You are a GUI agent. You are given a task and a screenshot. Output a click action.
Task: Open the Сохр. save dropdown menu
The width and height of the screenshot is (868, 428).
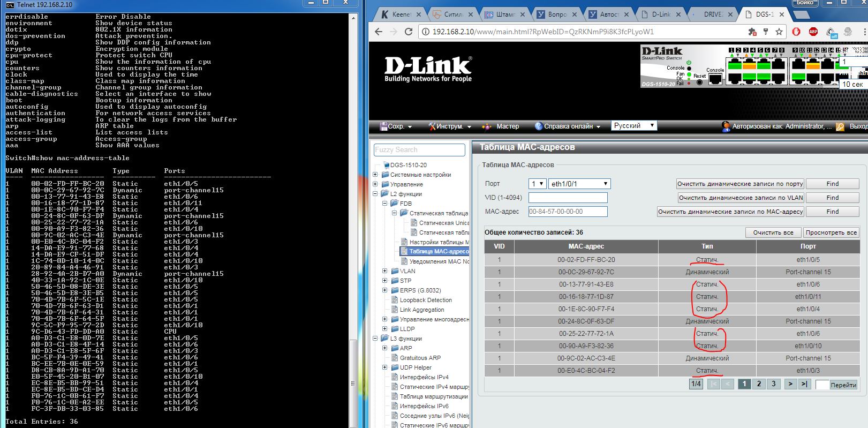pyautogui.click(x=396, y=126)
